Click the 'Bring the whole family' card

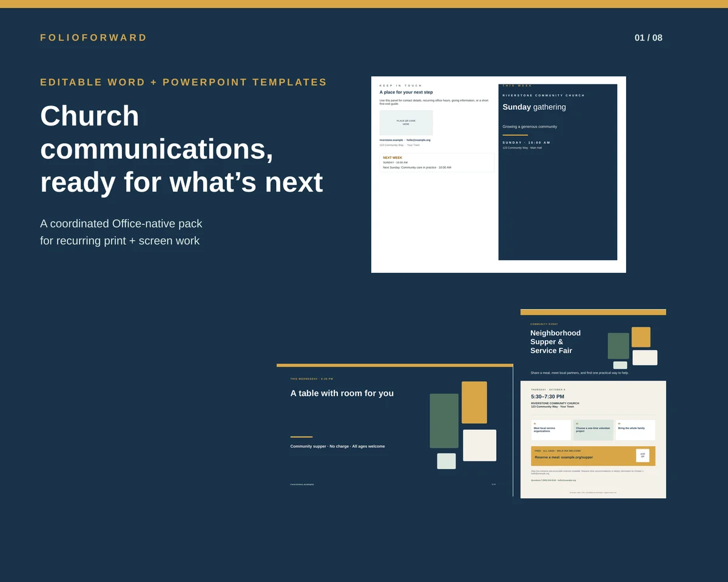tap(635, 430)
